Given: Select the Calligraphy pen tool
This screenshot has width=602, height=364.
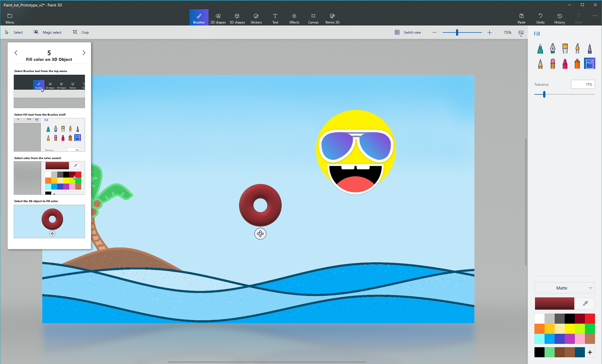Looking at the screenshot, I should 552,49.
